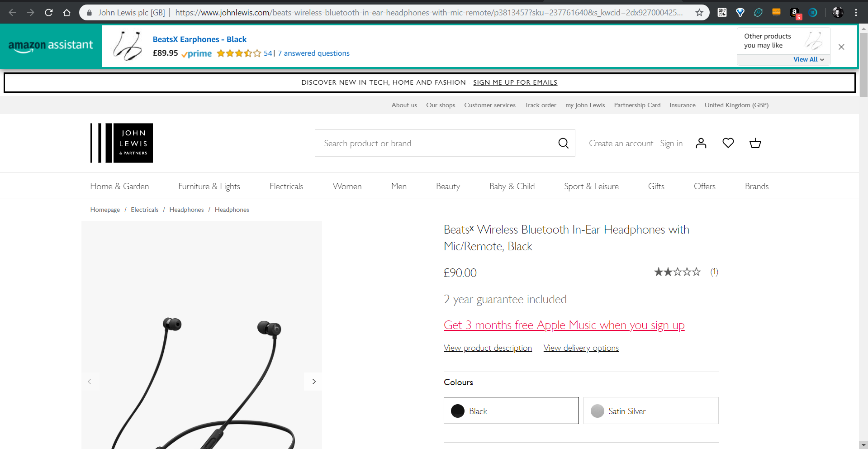The height and width of the screenshot is (449, 868).
Task: Click the Sign in link
Action: coord(671,143)
